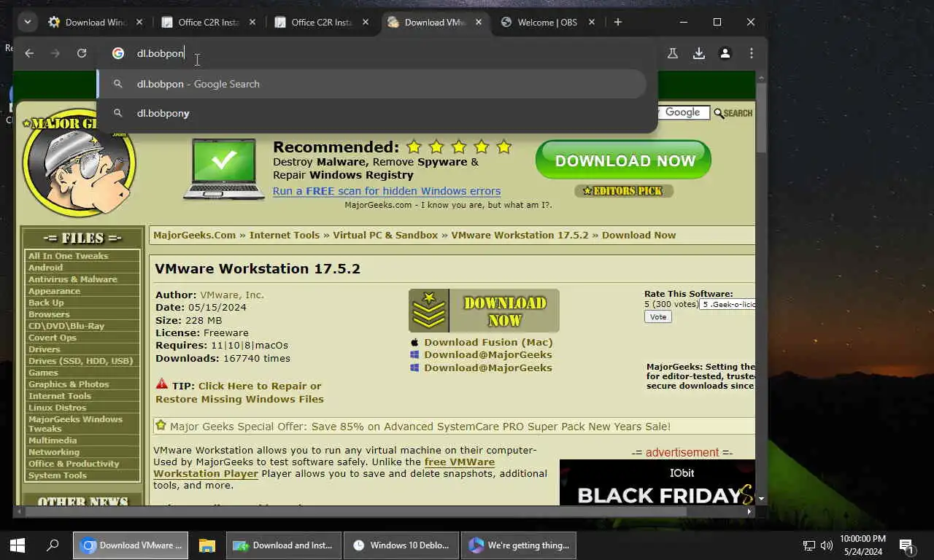Image resolution: width=934 pixels, height=560 pixels.
Task: Click the yellow DOWNLOAD NOW chevron button
Action: click(x=484, y=311)
